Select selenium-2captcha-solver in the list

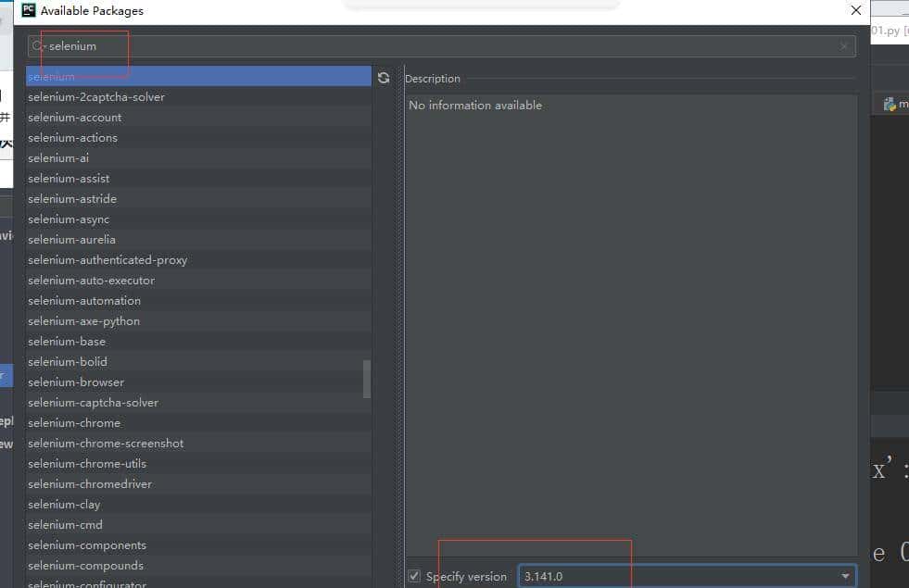click(x=96, y=97)
